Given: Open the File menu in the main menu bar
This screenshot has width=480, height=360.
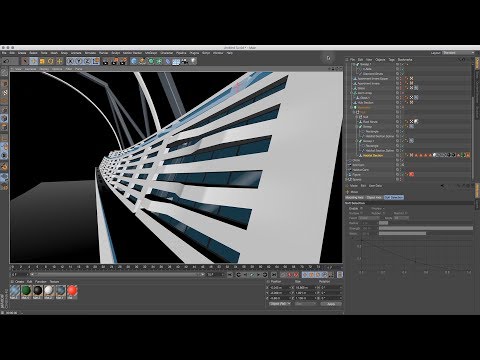Looking at the screenshot, I should pos(4,53).
